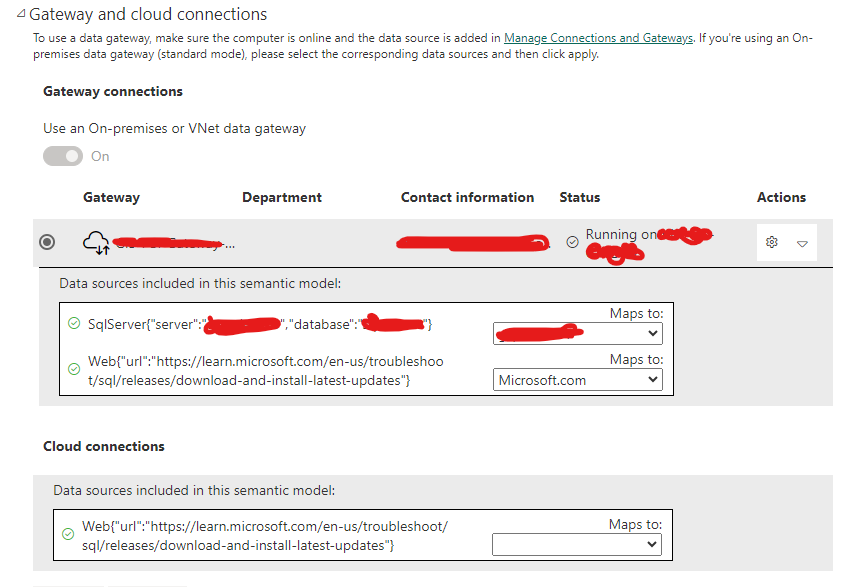
Task: Click the Gateway connections heading
Action: click(x=113, y=91)
